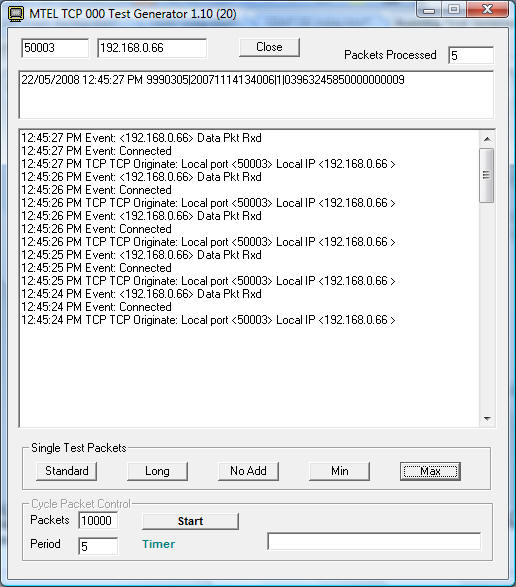Click the port field showing 50003

click(55, 48)
